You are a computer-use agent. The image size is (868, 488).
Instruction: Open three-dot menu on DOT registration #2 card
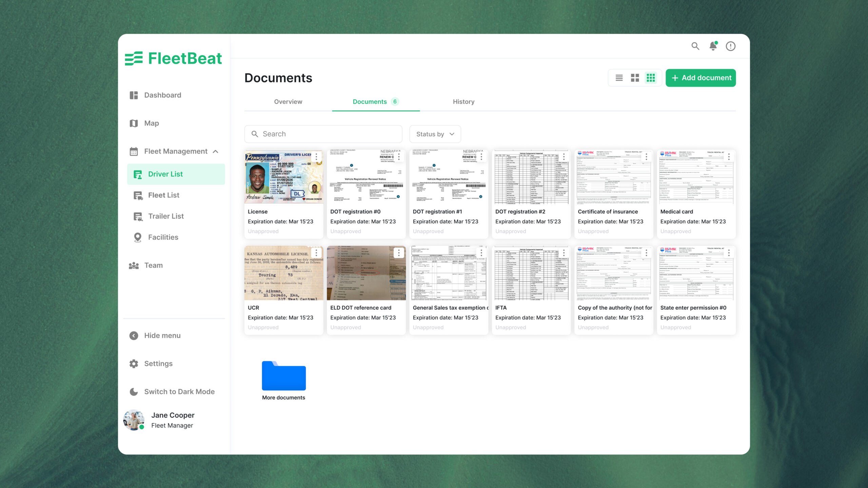click(x=564, y=157)
